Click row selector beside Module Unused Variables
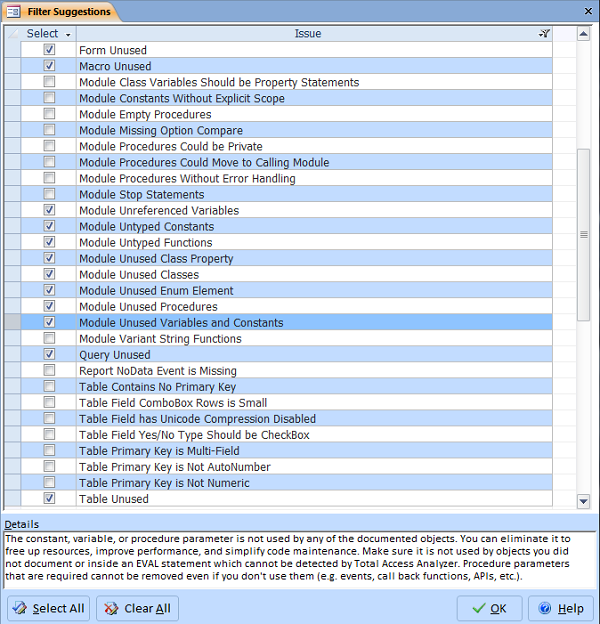This screenshot has width=600, height=624. pos(14,323)
